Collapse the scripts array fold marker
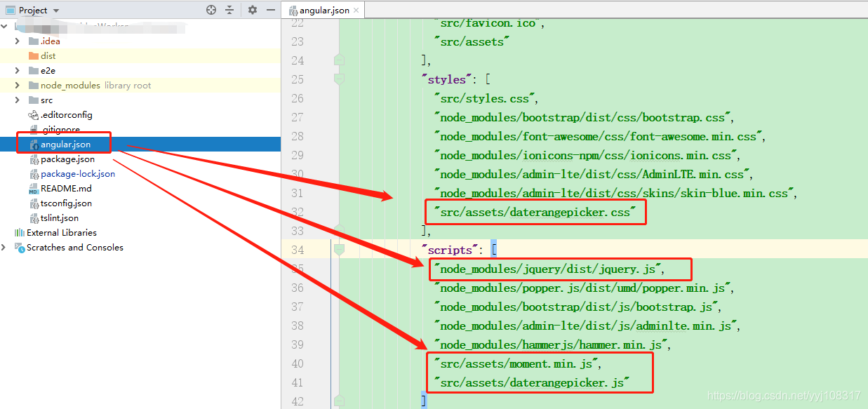Screen dimensions: 868x409 [x=339, y=249]
